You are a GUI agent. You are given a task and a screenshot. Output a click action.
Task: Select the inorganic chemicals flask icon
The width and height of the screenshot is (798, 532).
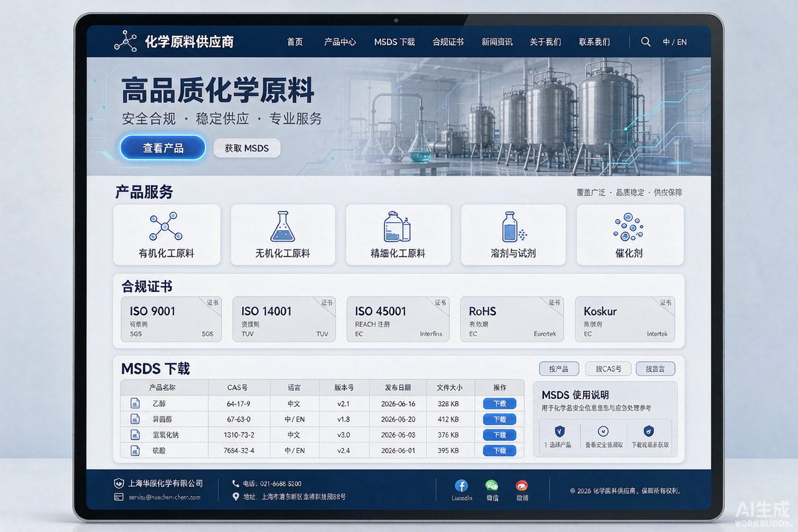283,227
